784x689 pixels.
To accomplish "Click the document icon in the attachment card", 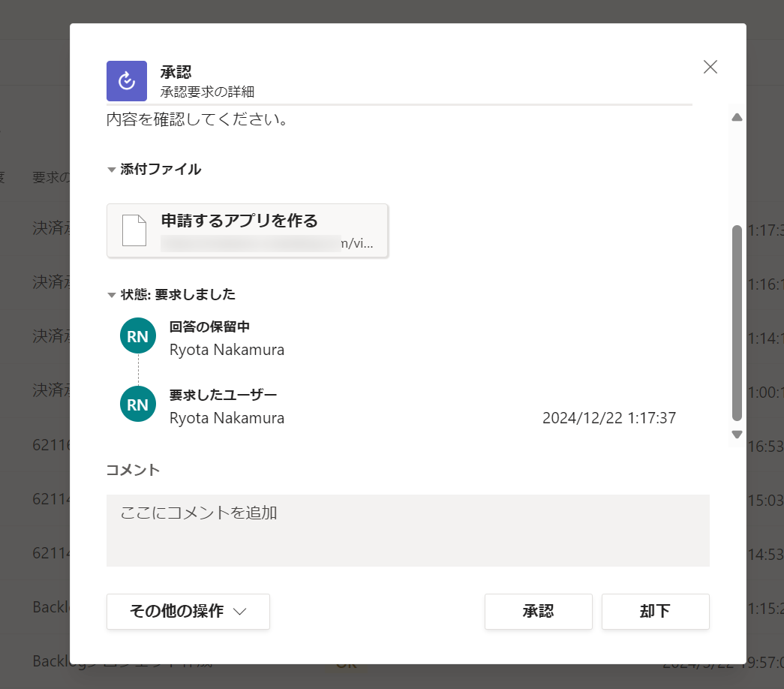I will pos(134,230).
